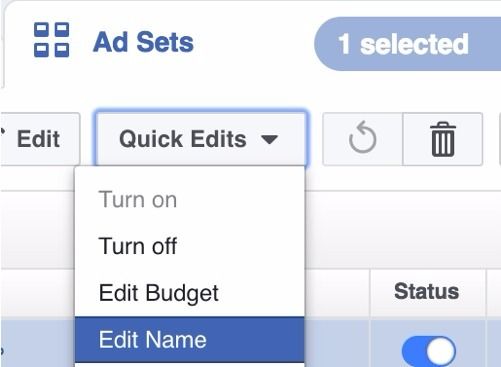Toggle the ad set status switch
501x367 pixels.
429,351
